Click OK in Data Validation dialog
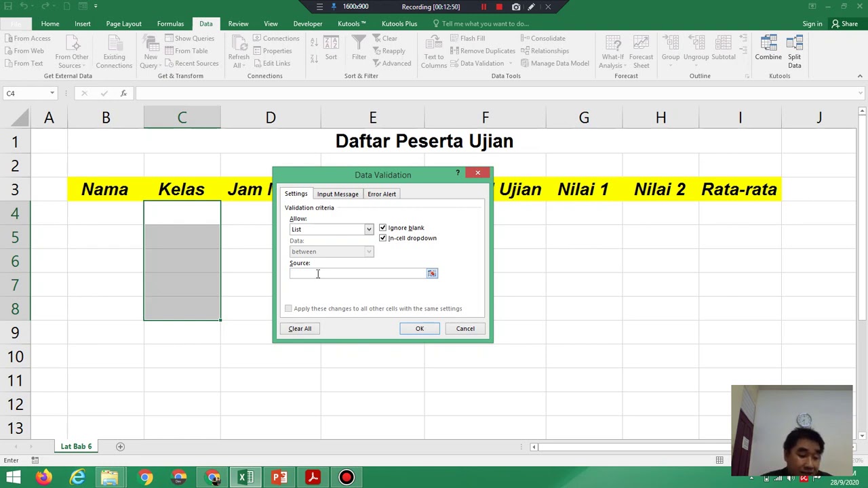 (x=419, y=329)
